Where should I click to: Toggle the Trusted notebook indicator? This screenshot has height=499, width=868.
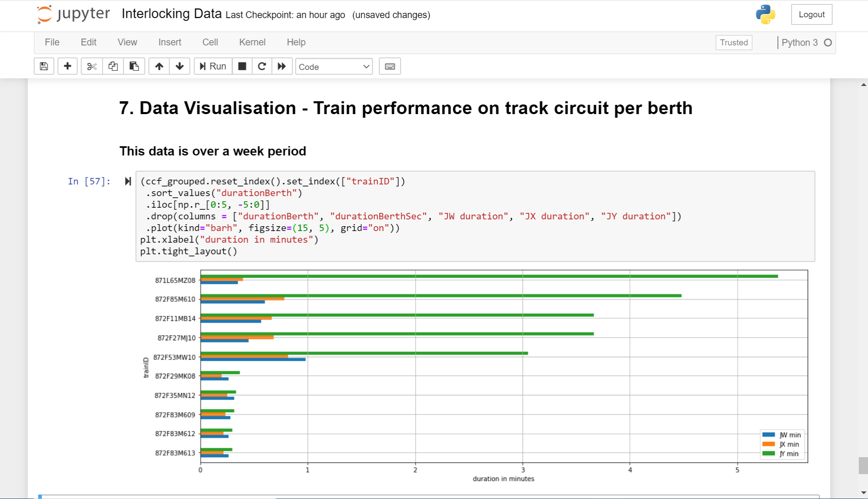tap(733, 43)
